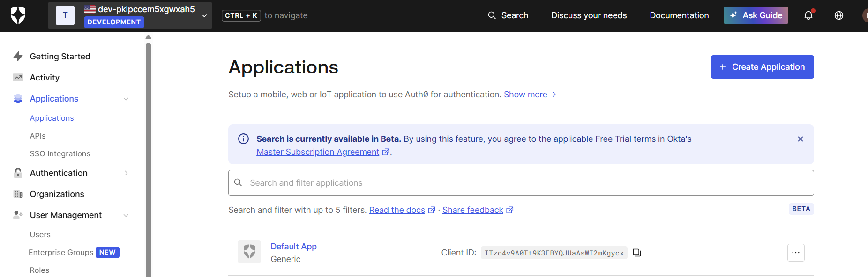
Task: Collapse the Applications sidebar section chevron
Action: (x=126, y=99)
